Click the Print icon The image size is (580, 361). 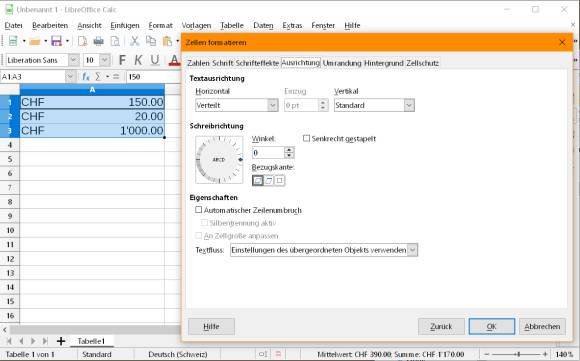pyautogui.click(x=98, y=41)
